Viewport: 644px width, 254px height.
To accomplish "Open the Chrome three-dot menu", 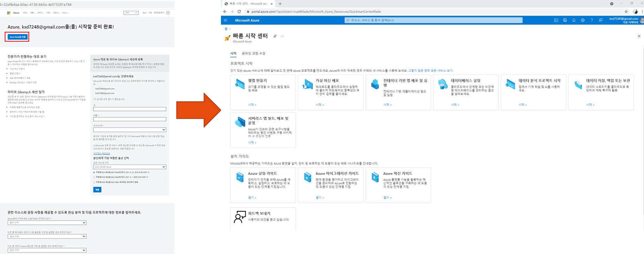I will pyautogui.click(x=642, y=11).
